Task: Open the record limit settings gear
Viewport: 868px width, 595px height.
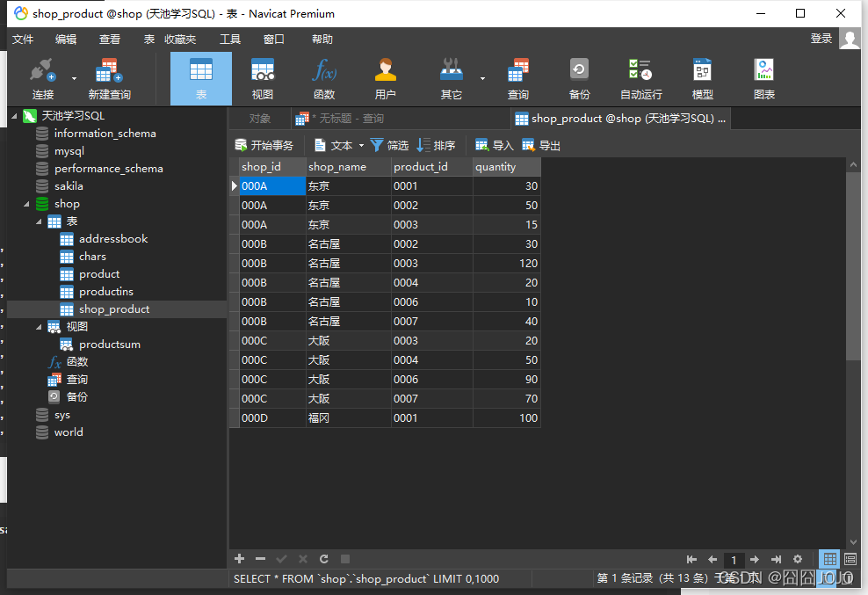Action: [x=798, y=560]
